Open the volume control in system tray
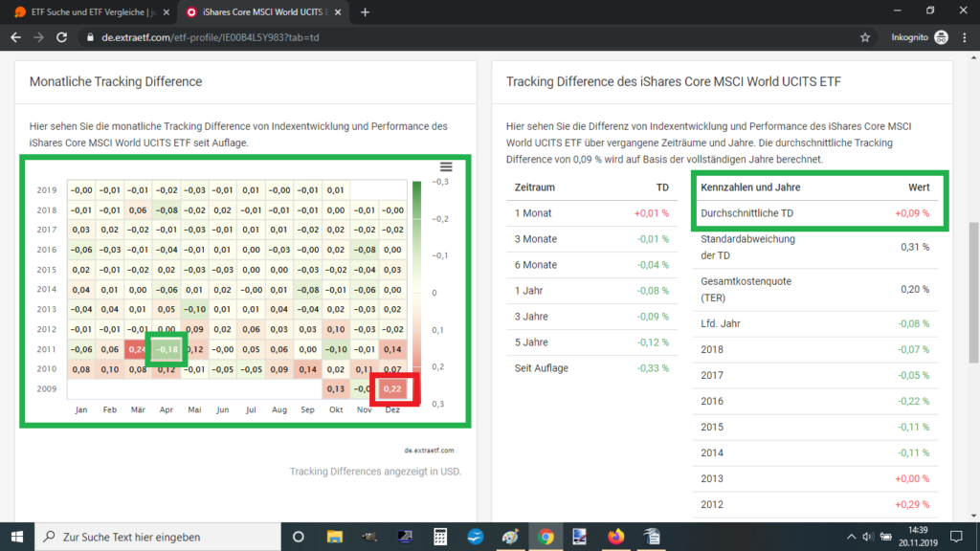This screenshot has height=551, width=980. tap(867, 537)
